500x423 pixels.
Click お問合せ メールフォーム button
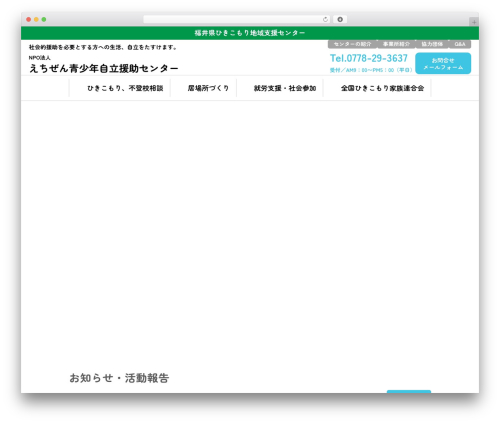(443, 63)
